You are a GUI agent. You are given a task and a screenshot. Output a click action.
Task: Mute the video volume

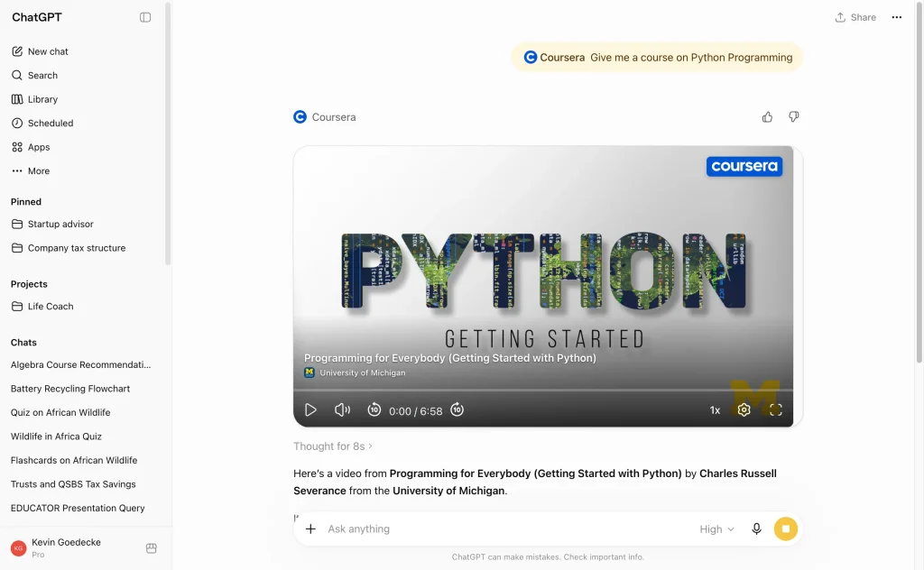coord(342,409)
